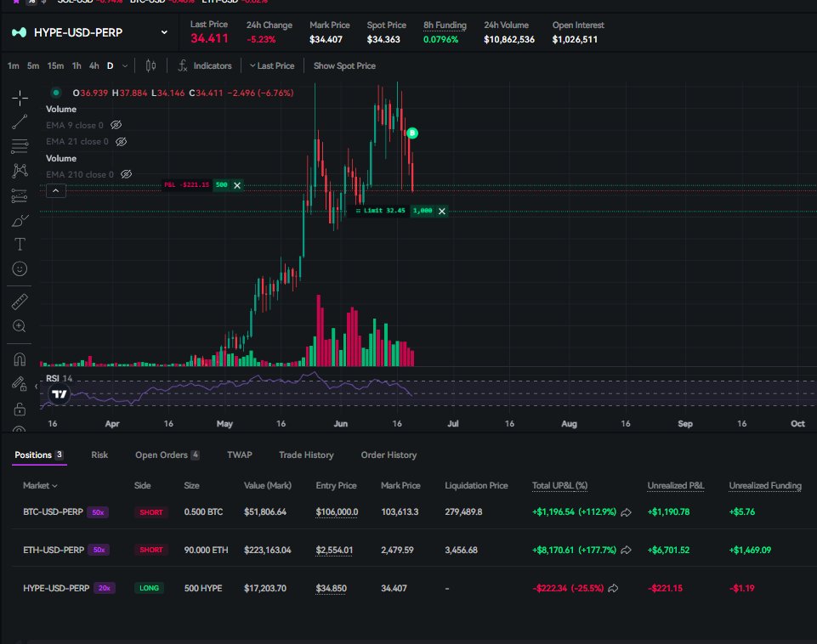Edit leverage 50x on ETH-USD-PERP
This screenshot has height=644, width=817.
[x=99, y=550]
